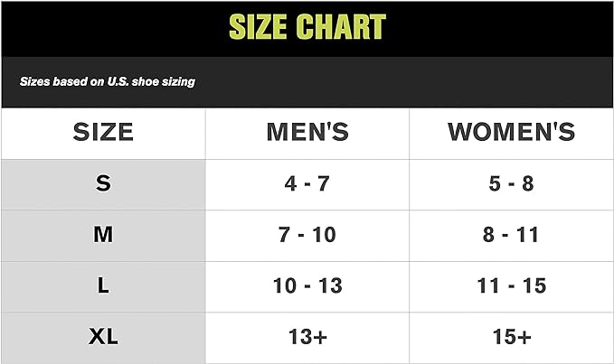The width and height of the screenshot is (614, 364).
Task: Select the MEN'S column header
Action: click(307, 132)
